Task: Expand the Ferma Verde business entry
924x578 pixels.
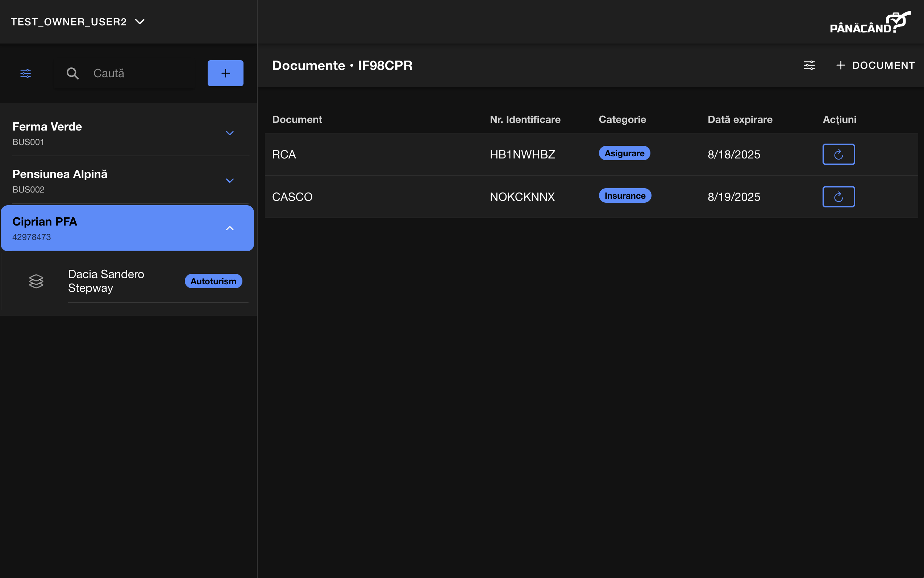Action: 230,133
